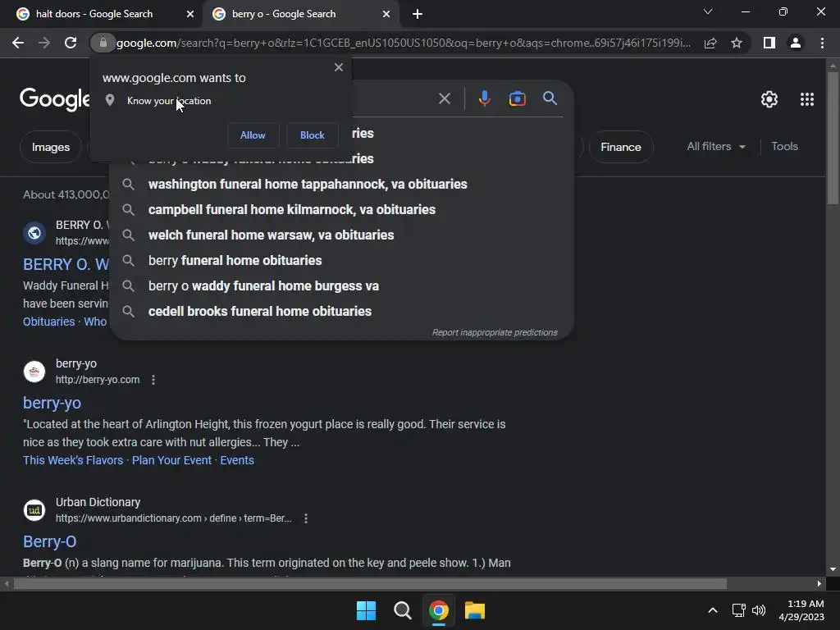Click vertical scrollbar down arrow
Screen dimensions: 840x630
click(832, 569)
